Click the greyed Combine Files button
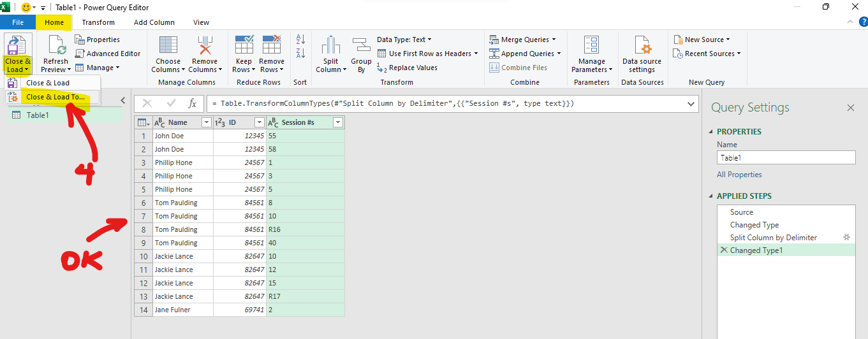The width and height of the screenshot is (868, 339). (519, 68)
